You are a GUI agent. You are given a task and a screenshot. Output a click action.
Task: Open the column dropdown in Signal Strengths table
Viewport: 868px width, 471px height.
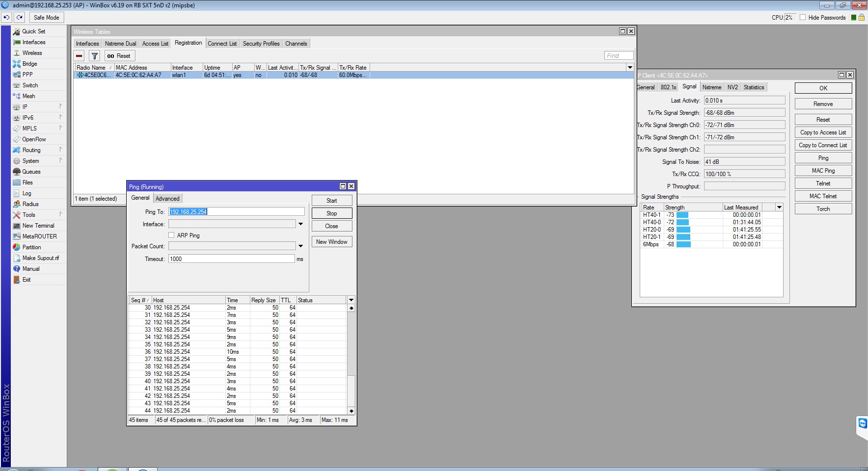[x=779, y=208]
